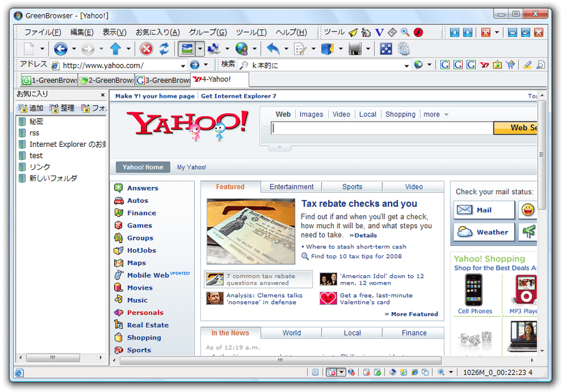Click the blue undo arrow icon

click(273, 48)
